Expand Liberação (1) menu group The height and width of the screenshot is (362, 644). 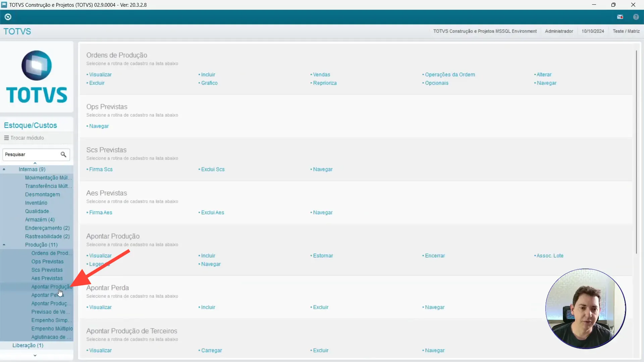click(28, 345)
